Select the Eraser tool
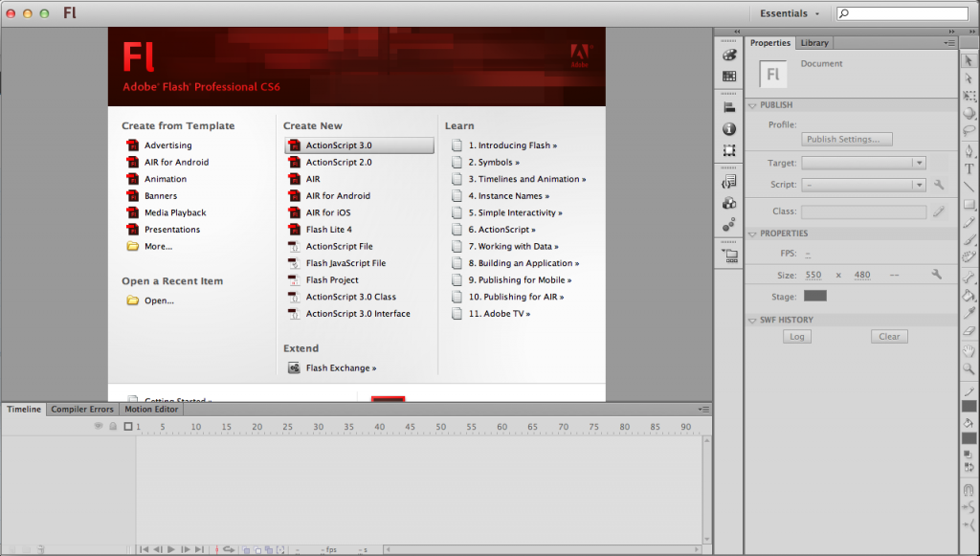 point(969,330)
